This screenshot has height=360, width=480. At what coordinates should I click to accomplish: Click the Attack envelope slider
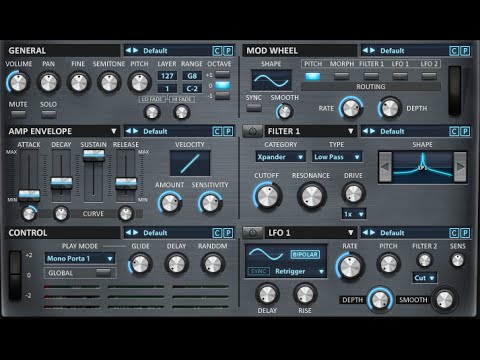coord(29,195)
